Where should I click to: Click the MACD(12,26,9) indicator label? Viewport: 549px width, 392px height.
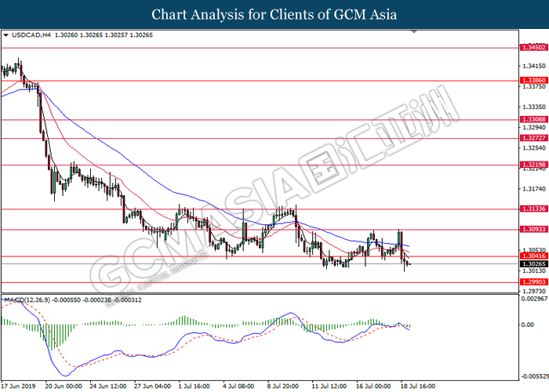(27, 300)
